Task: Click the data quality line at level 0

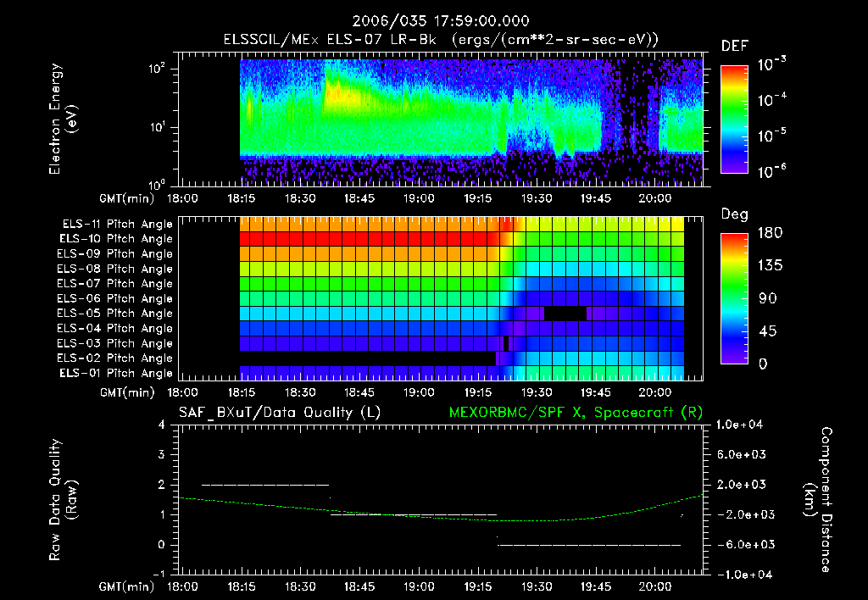Action: point(589,545)
